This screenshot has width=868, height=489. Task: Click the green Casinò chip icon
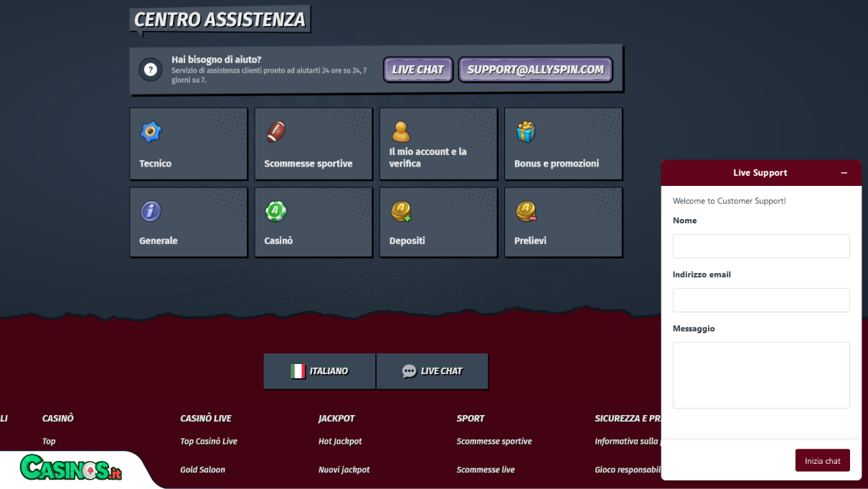(x=275, y=209)
